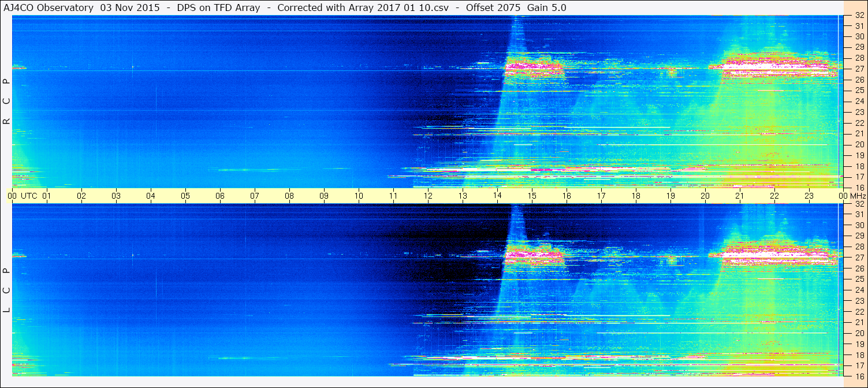Viewport: 868px width, 388px height.
Task: Click 28 on the RCP frequency scale
Action: (859, 58)
